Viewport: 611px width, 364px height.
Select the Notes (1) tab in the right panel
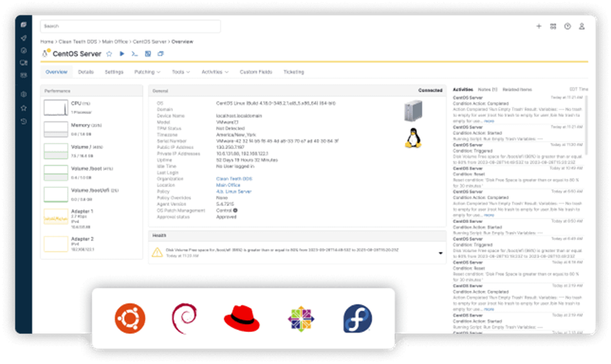pyautogui.click(x=488, y=90)
